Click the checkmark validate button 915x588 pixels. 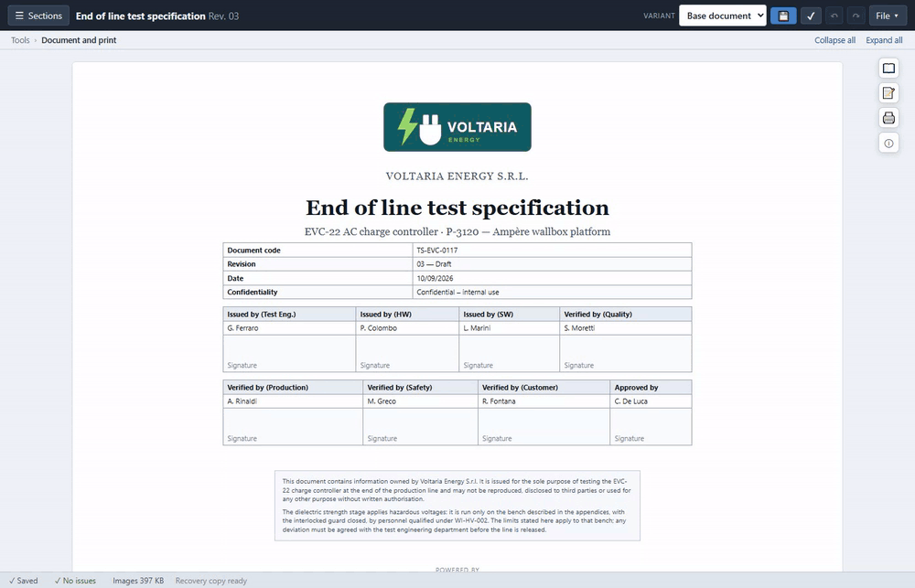coord(811,16)
